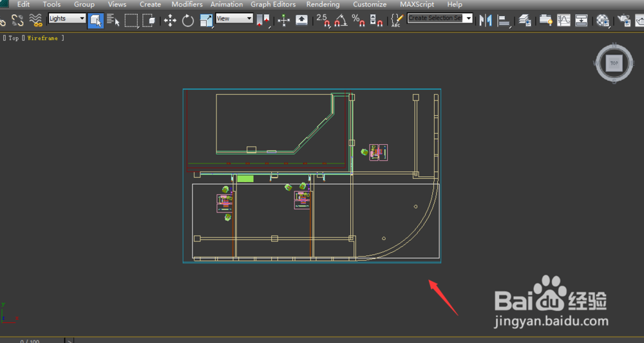Image resolution: width=644 pixels, height=343 pixels.
Task: Toggle Angle Snap
Action: [x=341, y=20]
